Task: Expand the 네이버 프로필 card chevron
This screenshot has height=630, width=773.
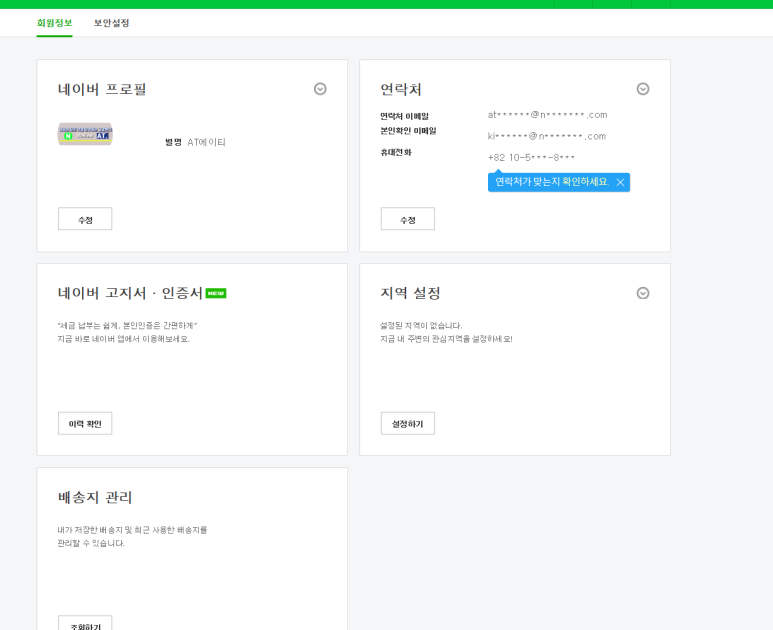Action: [x=320, y=89]
